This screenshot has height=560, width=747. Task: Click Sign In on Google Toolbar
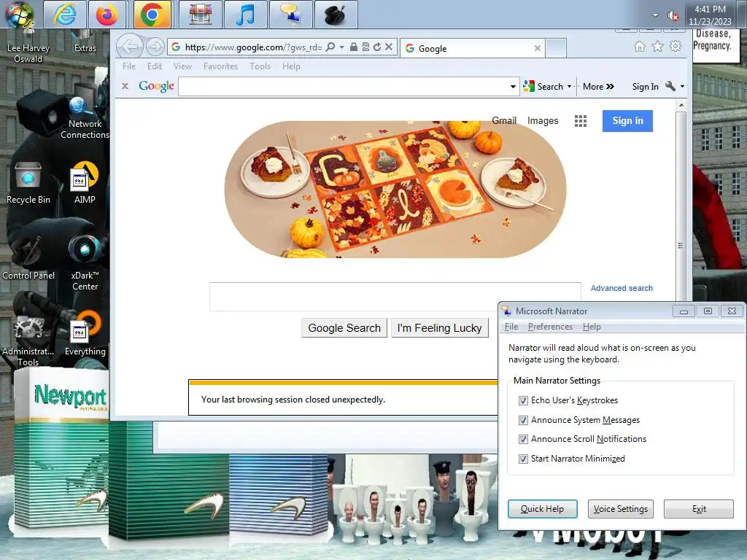pos(645,86)
